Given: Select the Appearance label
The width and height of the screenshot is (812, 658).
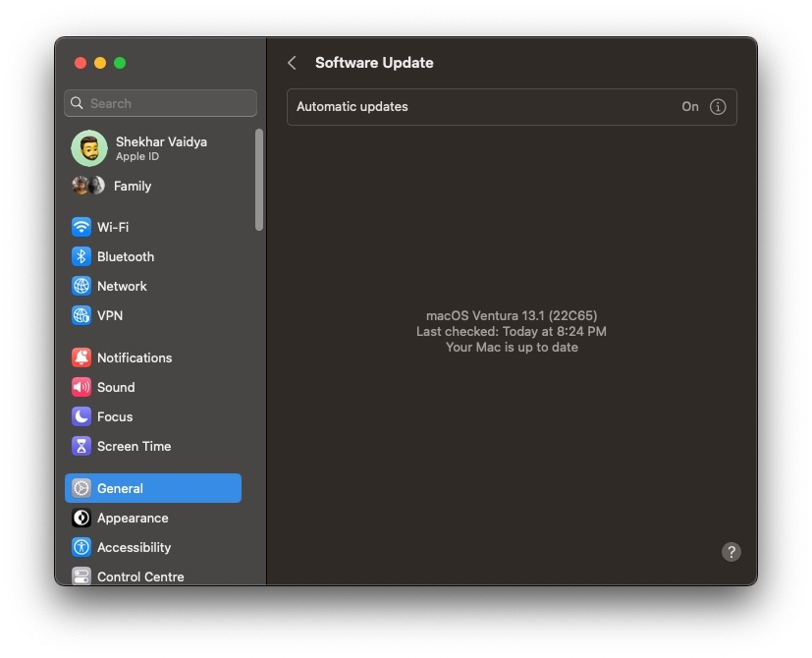Looking at the screenshot, I should (x=133, y=518).
